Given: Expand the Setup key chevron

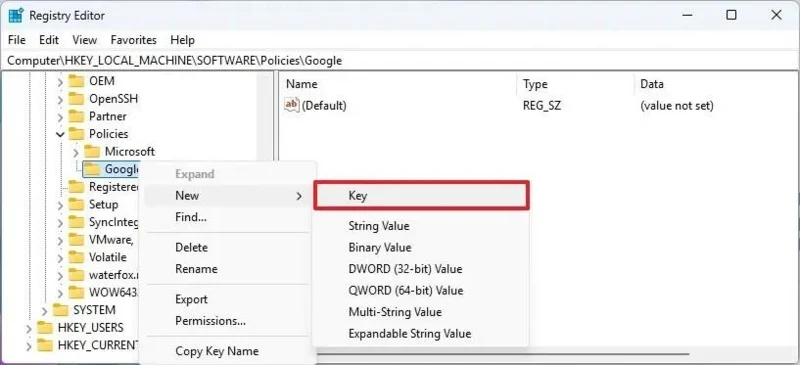Looking at the screenshot, I should click(x=60, y=205).
